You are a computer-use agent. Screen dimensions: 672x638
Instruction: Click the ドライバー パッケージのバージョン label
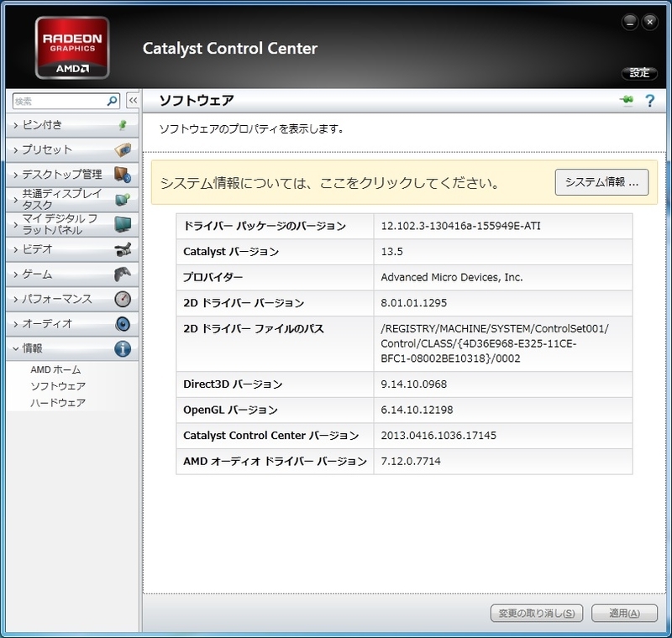(x=265, y=226)
